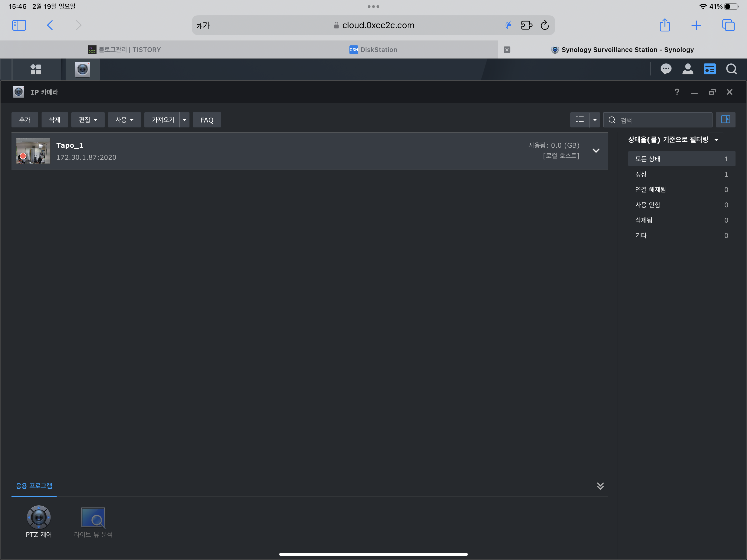This screenshot has height=560, width=747.
Task: Collapse the 응용 프로그램 bottom panel
Action: click(600, 486)
